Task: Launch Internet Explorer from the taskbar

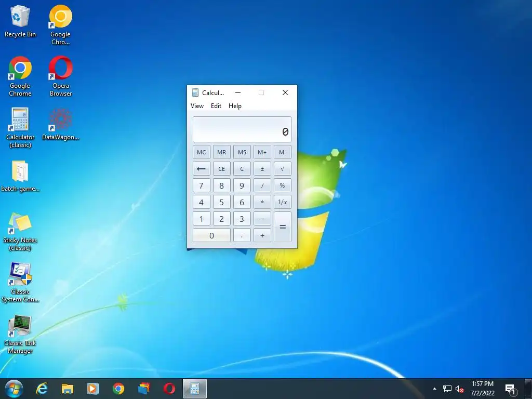Action: [42, 389]
